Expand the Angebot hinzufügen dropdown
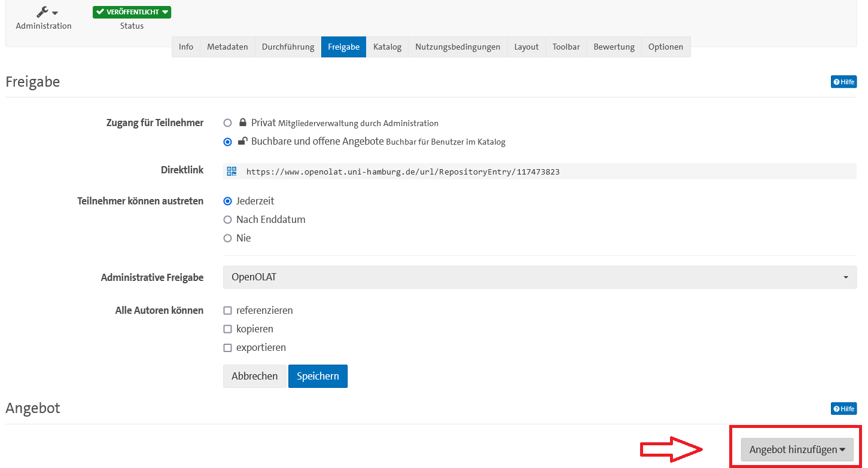This screenshot has width=868, height=468. point(797,449)
